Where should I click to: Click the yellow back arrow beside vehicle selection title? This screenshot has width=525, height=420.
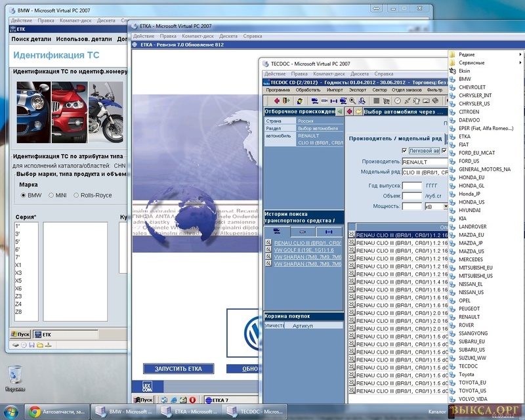click(358, 112)
